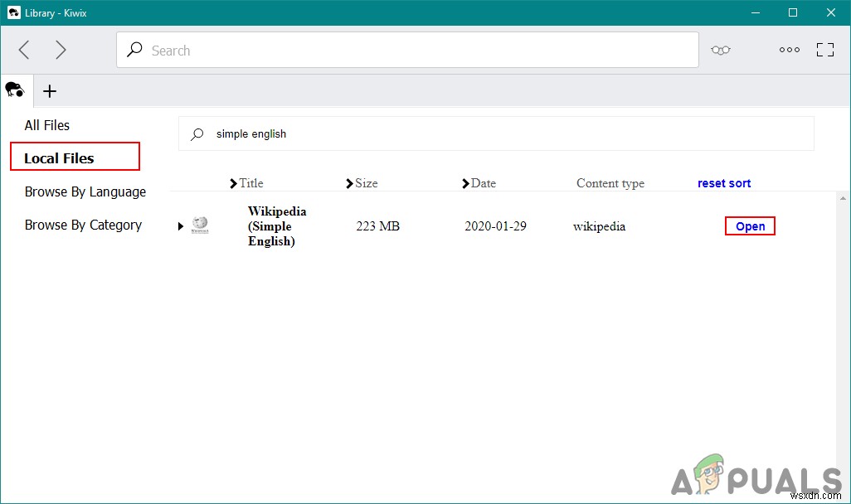Switch to the Local Files view

tap(75, 156)
